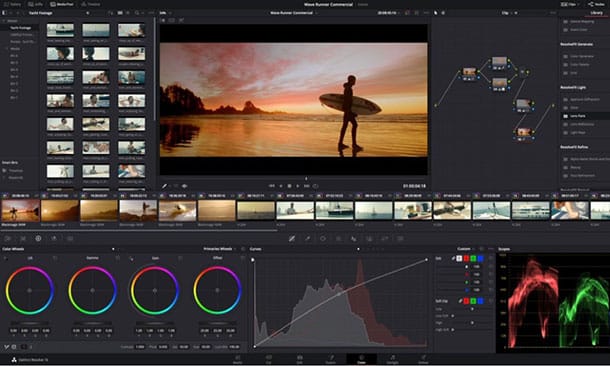Open the Yacht Footage bin dropdown
Screen dimensions: 610x366
[x=88, y=13]
